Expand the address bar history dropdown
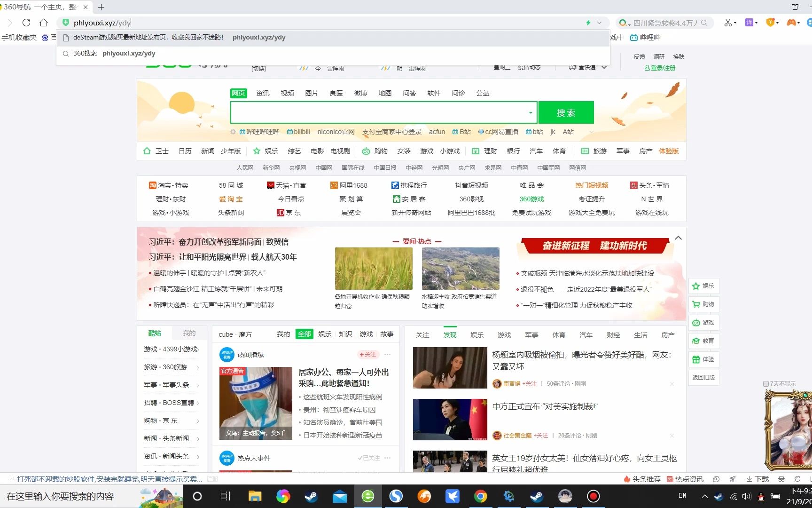This screenshot has width=812, height=508. [x=599, y=23]
